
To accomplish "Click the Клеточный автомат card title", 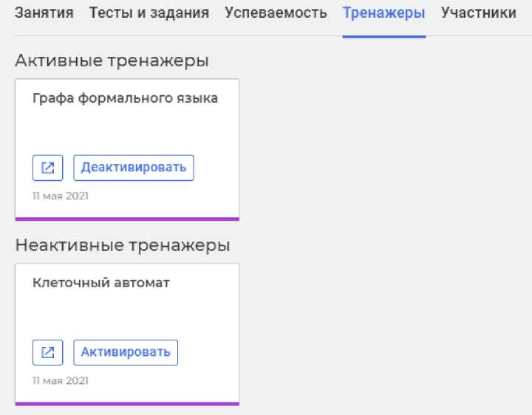I will point(101,283).
